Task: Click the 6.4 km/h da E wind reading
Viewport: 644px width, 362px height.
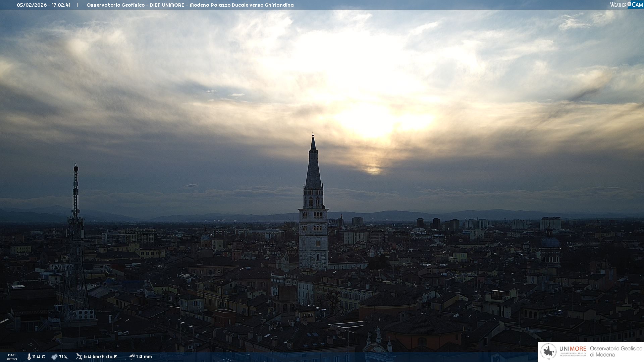Action: (100, 357)
